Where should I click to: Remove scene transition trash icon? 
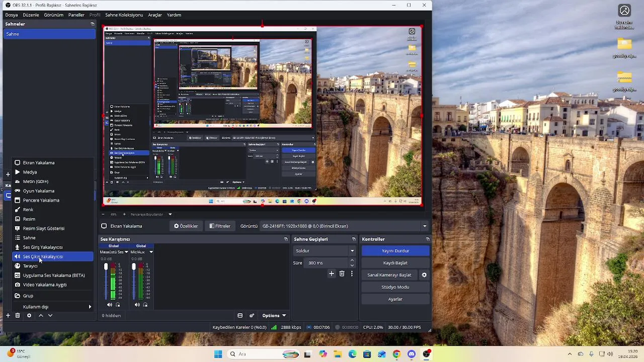(342, 274)
